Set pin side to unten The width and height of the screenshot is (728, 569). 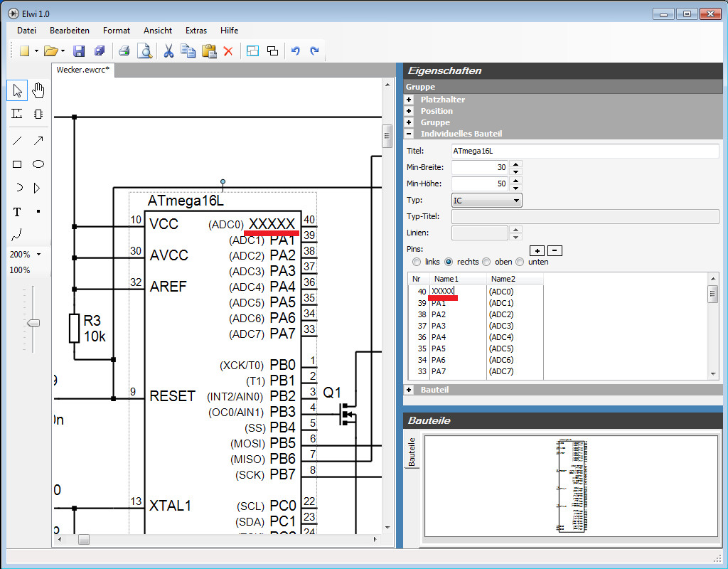coord(520,262)
